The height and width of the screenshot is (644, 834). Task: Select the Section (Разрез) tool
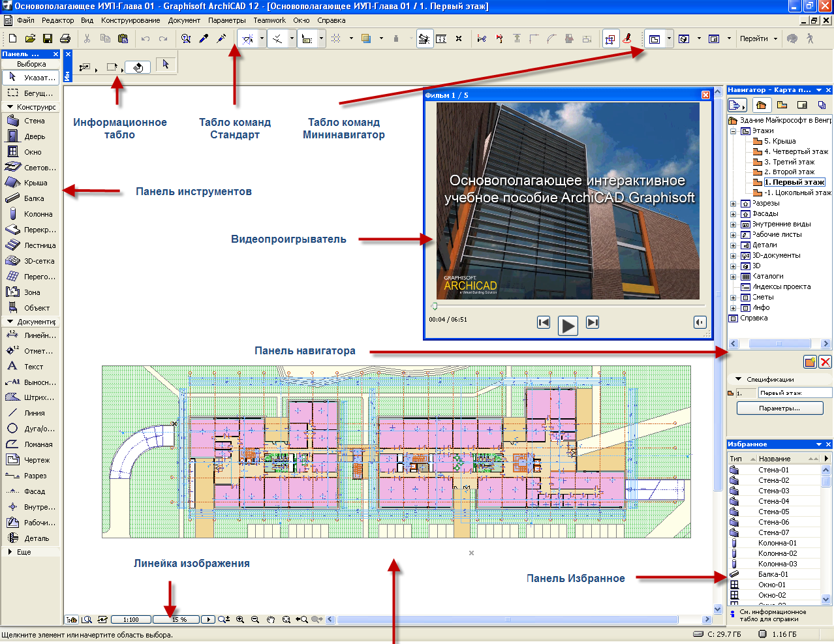(x=31, y=476)
